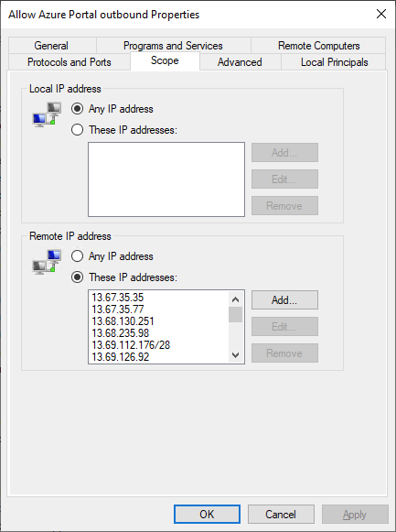Click the Remote IP address network computers icon

tap(47, 262)
